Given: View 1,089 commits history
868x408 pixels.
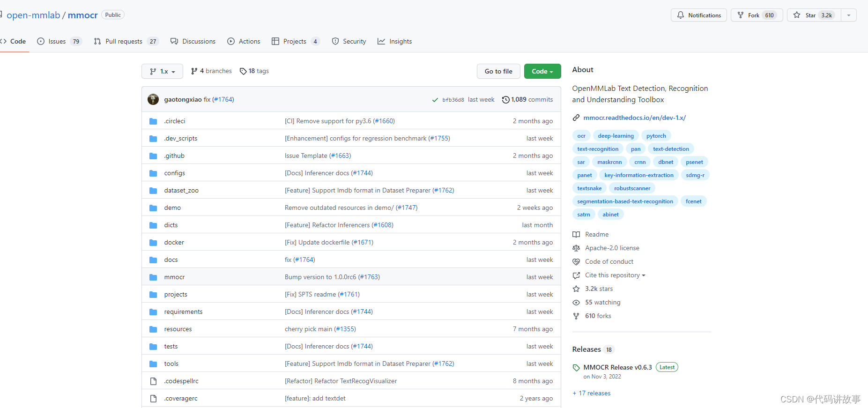Looking at the screenshot, I should point(527,99).
